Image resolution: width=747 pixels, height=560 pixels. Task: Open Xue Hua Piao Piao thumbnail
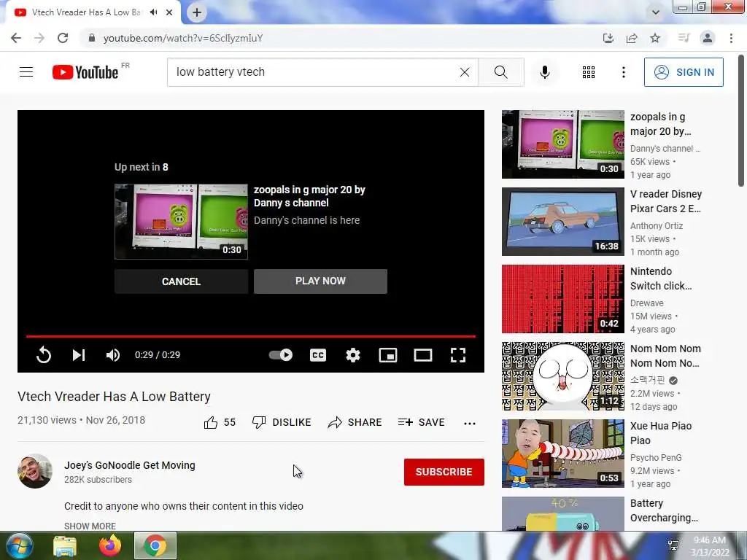click(x=562, y=454)
